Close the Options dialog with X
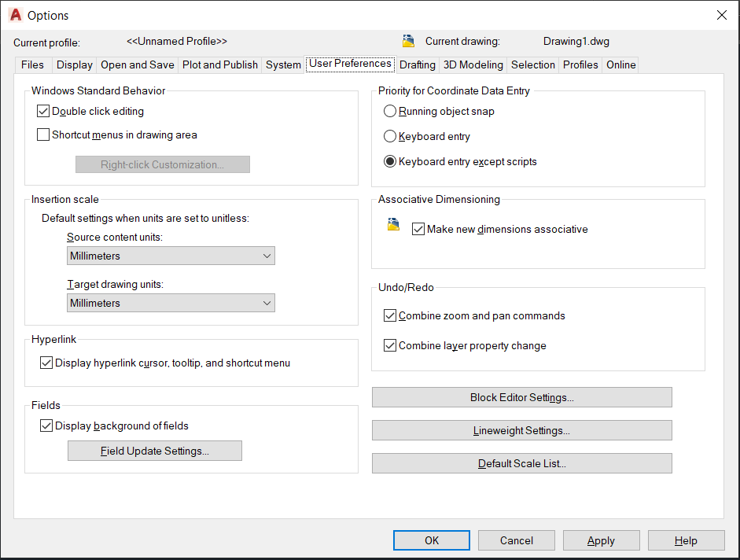The height and width of the screenshot is (560, 740). [722, 15]
